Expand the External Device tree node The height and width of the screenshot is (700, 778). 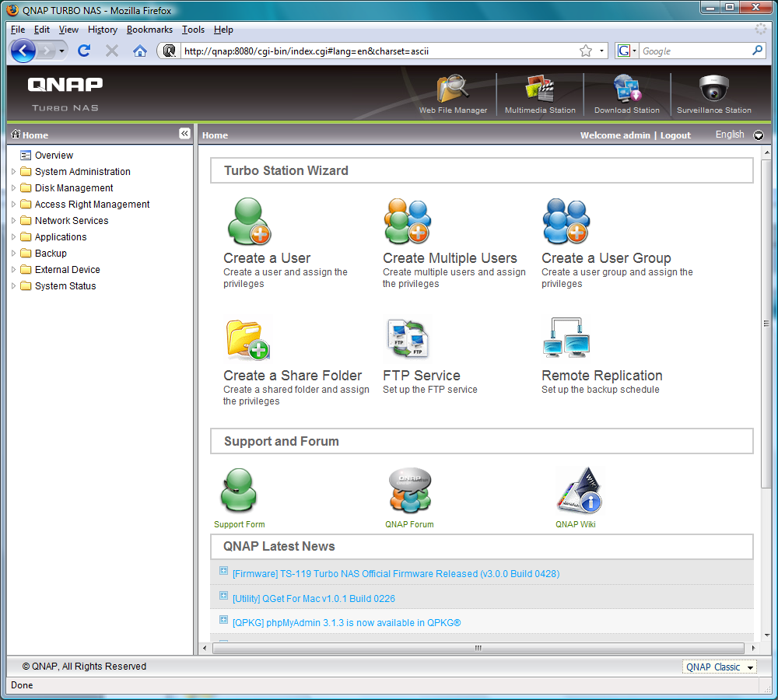13,270
